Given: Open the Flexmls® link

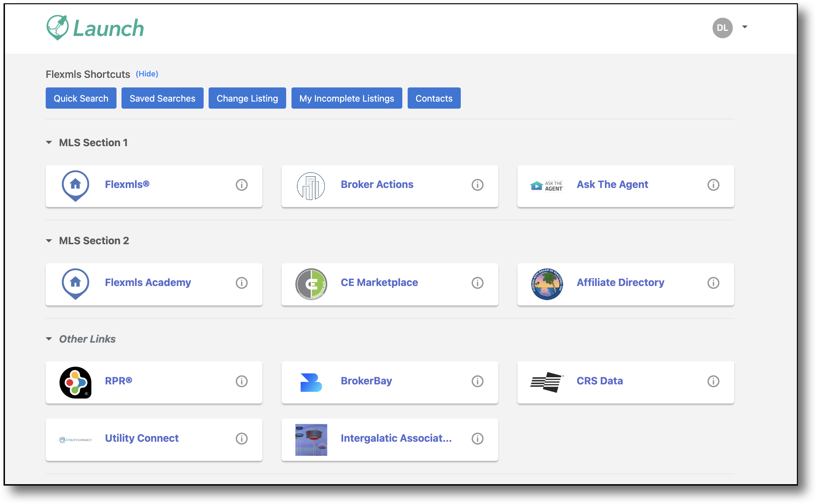Looking at the screenshot, I should click(127, 184).
